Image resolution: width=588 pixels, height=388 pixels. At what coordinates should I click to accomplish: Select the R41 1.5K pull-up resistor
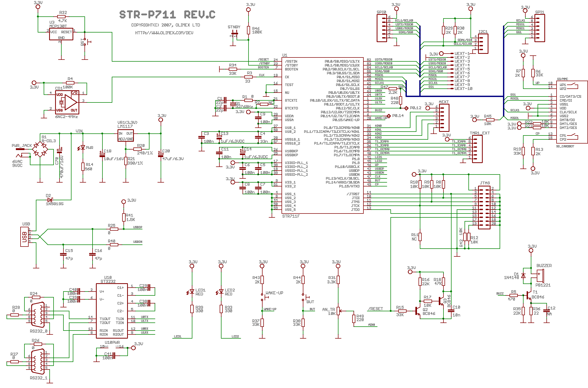pyautogui.click(x=124, y=217)
